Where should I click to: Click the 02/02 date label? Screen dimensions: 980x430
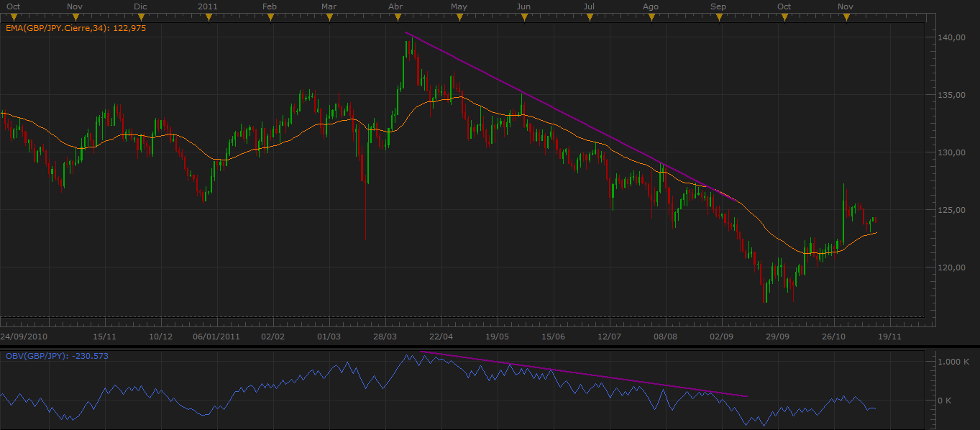273,336
